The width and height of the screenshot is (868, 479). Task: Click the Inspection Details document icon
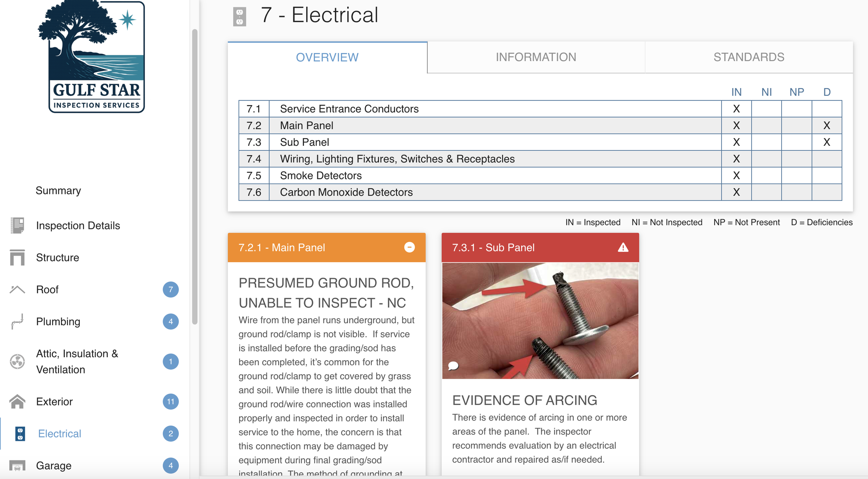[x=17, y=226]
